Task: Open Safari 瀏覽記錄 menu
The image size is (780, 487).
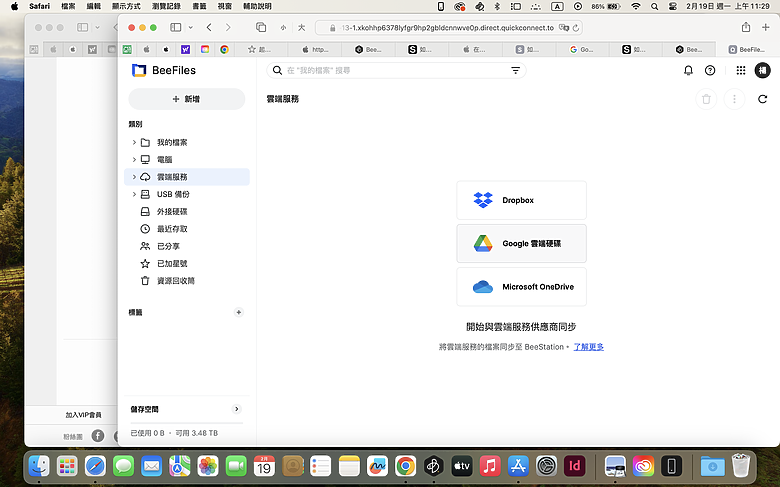Action: coord(166,6)
